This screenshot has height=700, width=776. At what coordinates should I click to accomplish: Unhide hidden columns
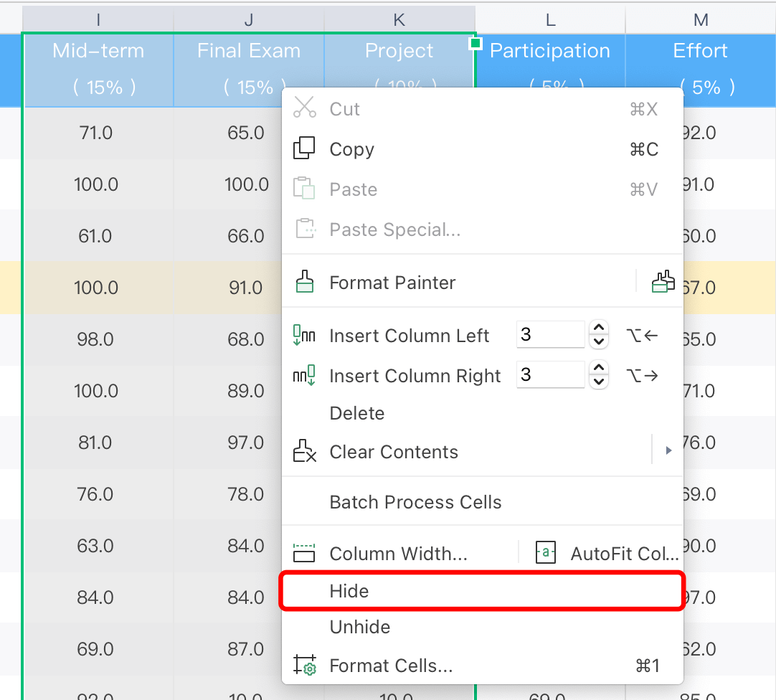359,627
